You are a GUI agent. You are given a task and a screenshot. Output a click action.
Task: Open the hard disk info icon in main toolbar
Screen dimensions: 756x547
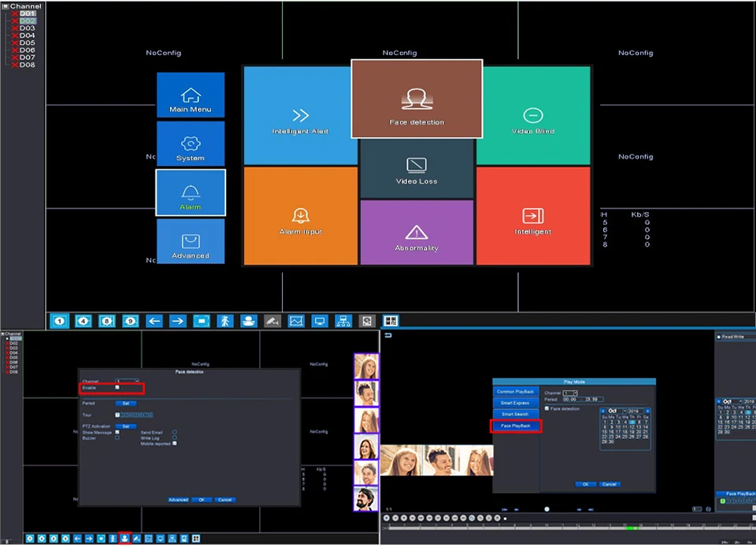pyautogui.click(x=367, y=321)
